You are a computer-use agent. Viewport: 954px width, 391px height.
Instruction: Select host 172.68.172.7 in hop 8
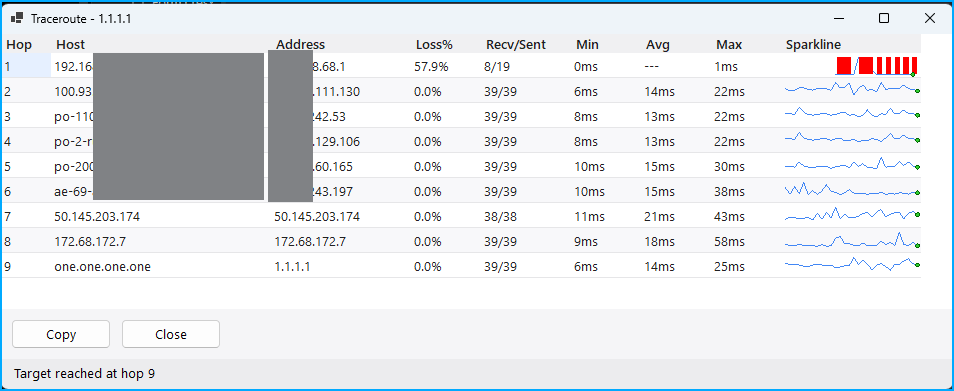[x=90, y=241]
